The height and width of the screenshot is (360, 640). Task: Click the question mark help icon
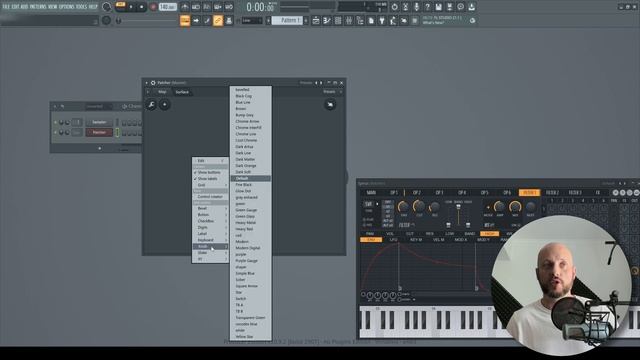point(427,7)
